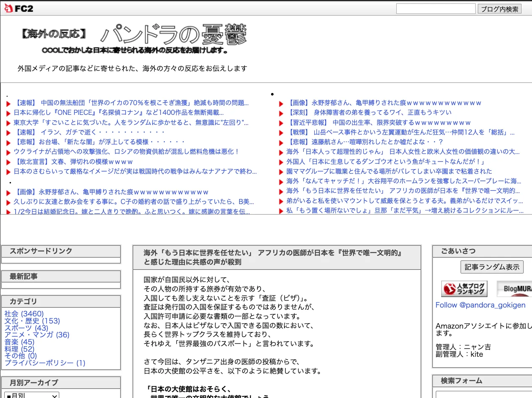Open headline 【敗北宣言】文春、弾切れの模様

click(73, 162)
